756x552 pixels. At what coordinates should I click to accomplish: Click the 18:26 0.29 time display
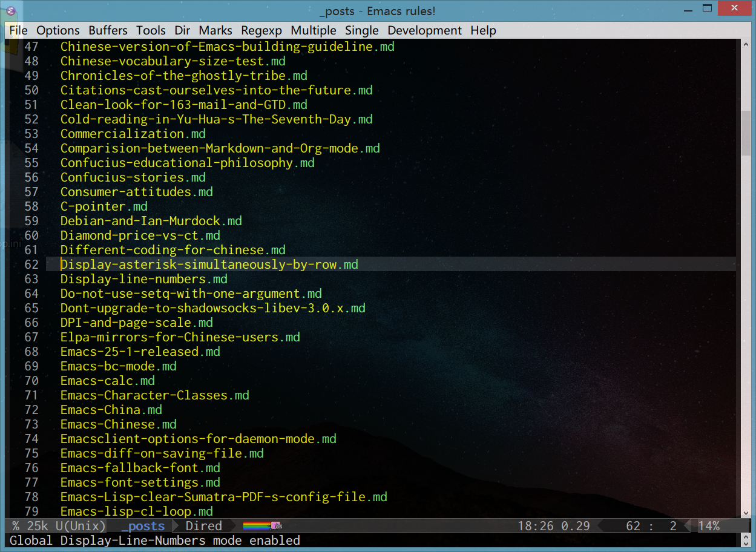click(554, 526)
